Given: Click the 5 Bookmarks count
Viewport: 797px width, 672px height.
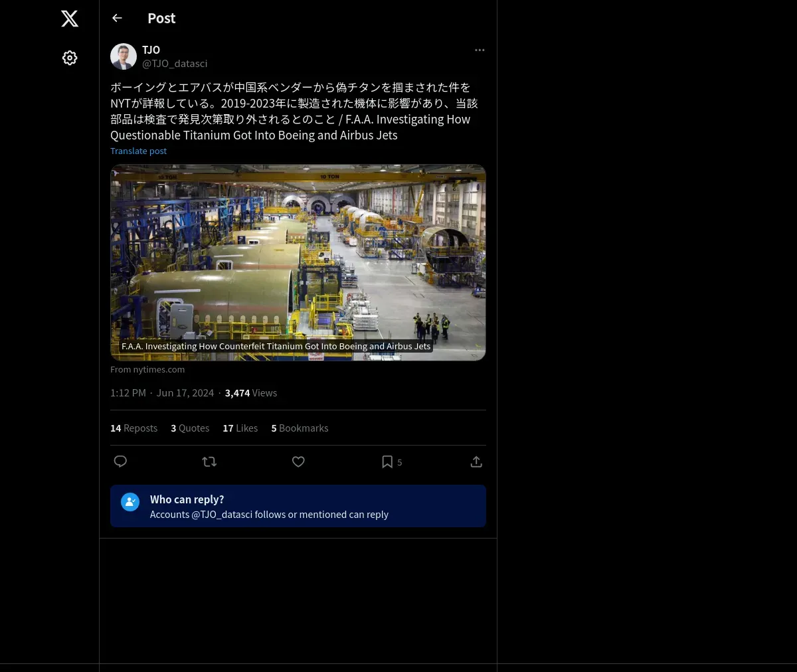Looking at the screenshot, I should point(300,428).
